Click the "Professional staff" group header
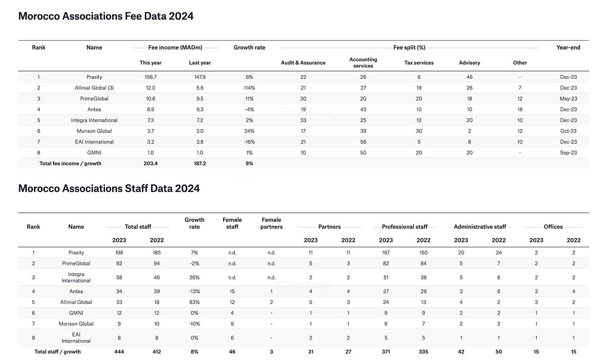 tap(405, 227)
